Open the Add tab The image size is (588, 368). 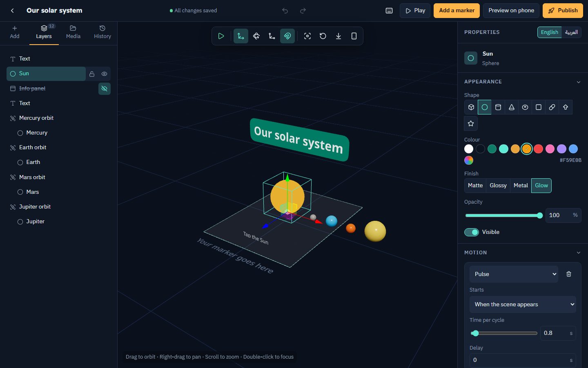[x=15, y=32]
